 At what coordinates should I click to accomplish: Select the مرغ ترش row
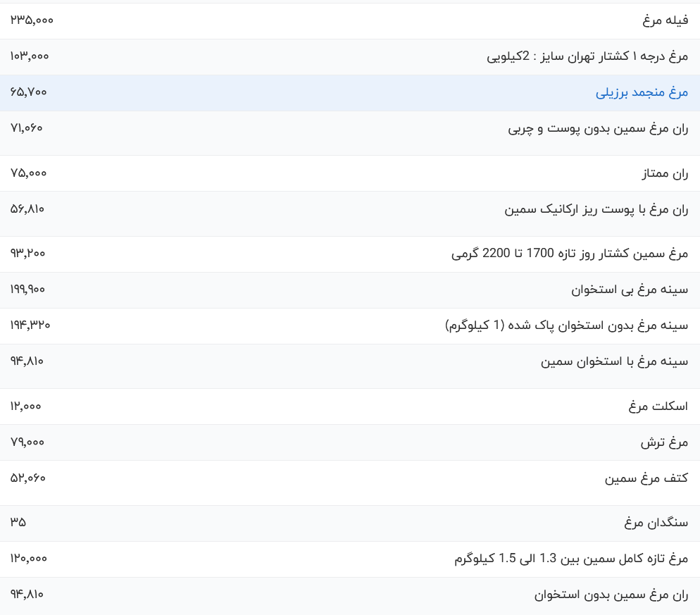[664, 442]
